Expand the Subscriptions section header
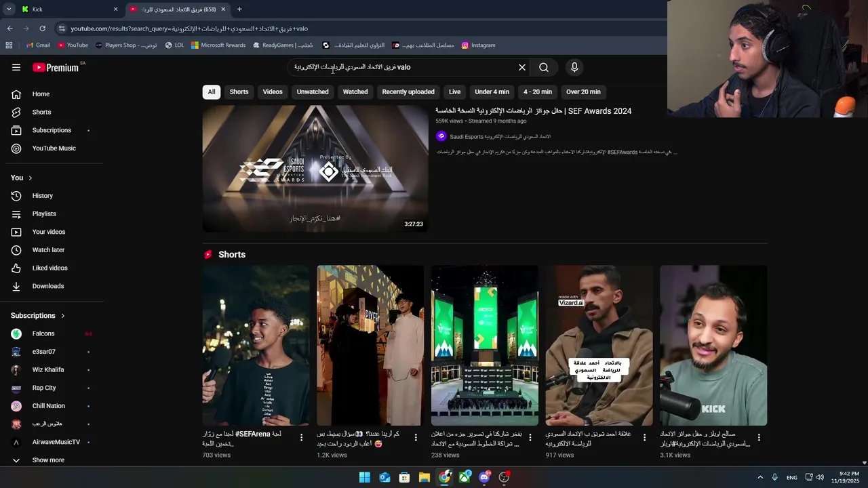Viewport: 868px width, 488px height. click(x=38, y=315)
